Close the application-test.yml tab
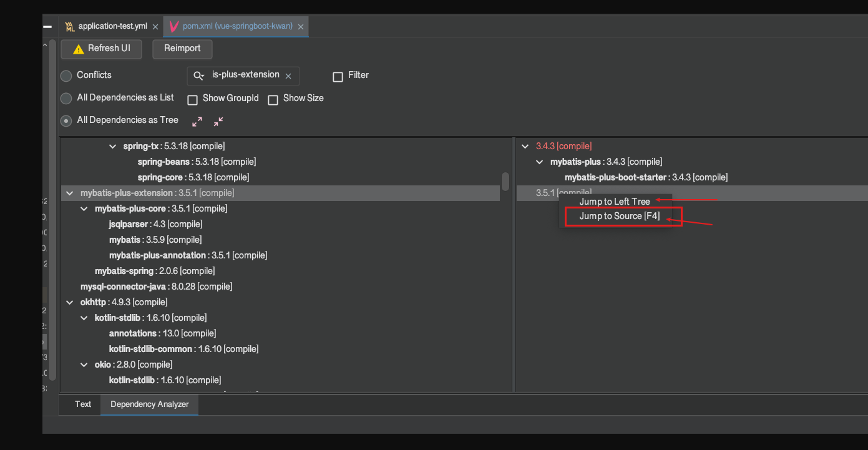Image resolution: width=868 pixels, height=450 pixels. (155, 27)
